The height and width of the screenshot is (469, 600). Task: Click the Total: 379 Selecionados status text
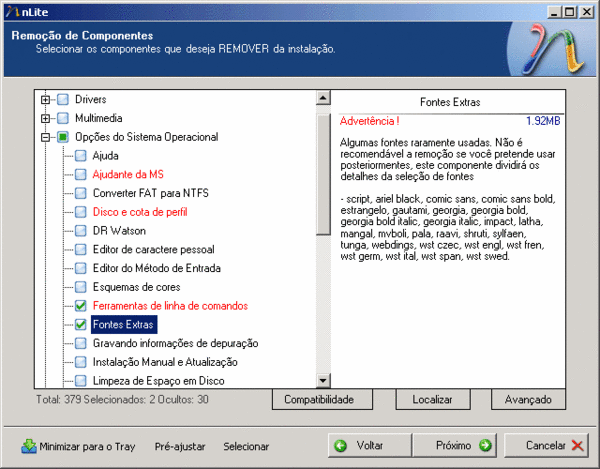pos(122,399)
